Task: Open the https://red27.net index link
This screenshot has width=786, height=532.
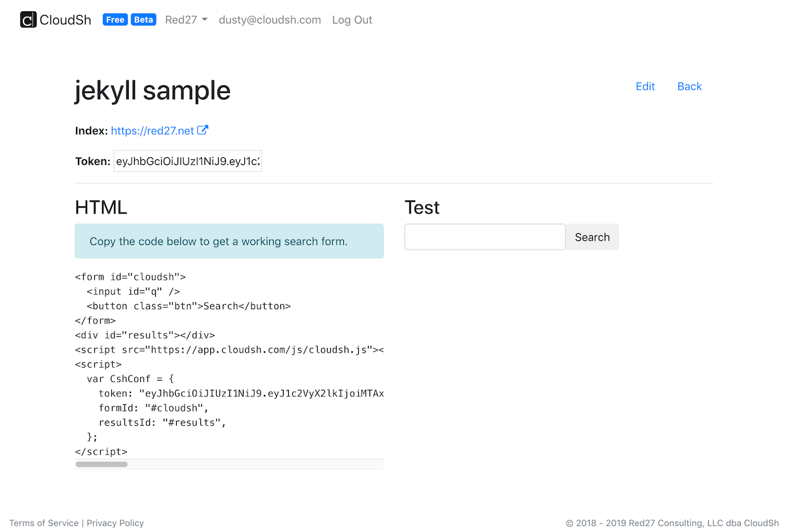Action: [x=153, y=131]
